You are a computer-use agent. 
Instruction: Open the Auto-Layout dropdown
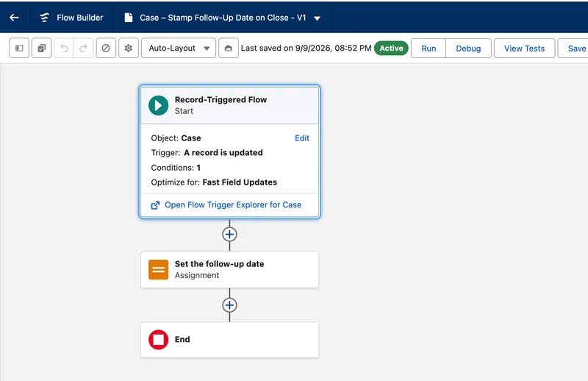pyautogui.click(x=179, y=48)
